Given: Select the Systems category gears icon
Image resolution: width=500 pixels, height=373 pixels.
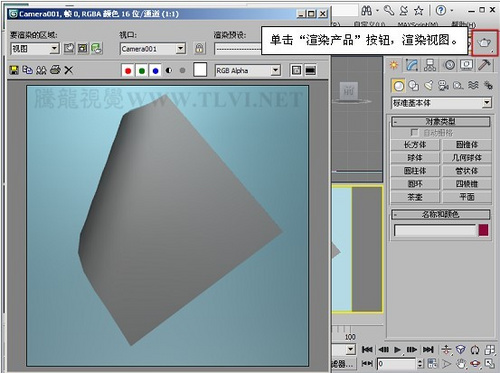Looking at the screenshot, I should coord(488,86).
